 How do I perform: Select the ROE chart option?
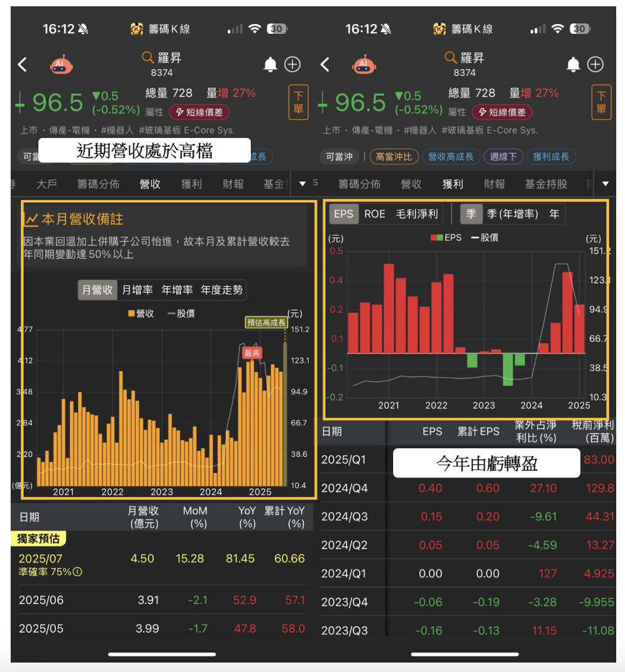(374, 214)
